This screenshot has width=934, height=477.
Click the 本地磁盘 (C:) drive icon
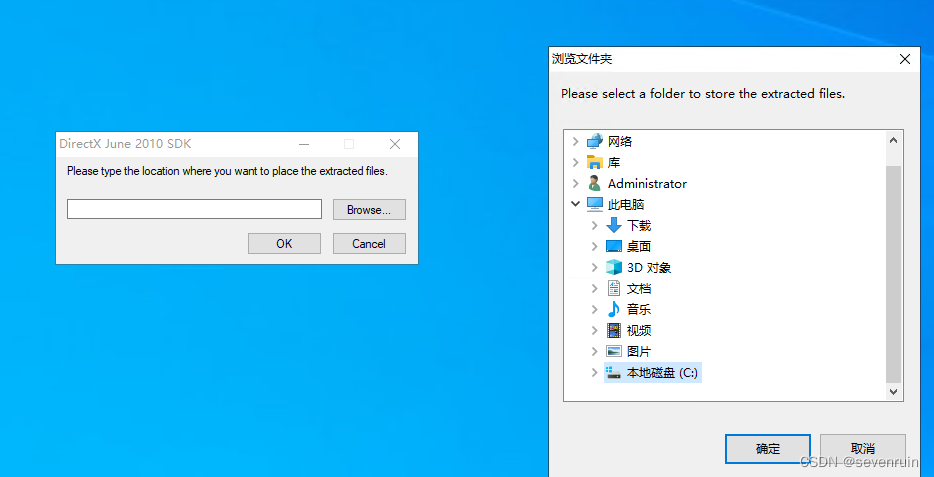coord(614,372)
